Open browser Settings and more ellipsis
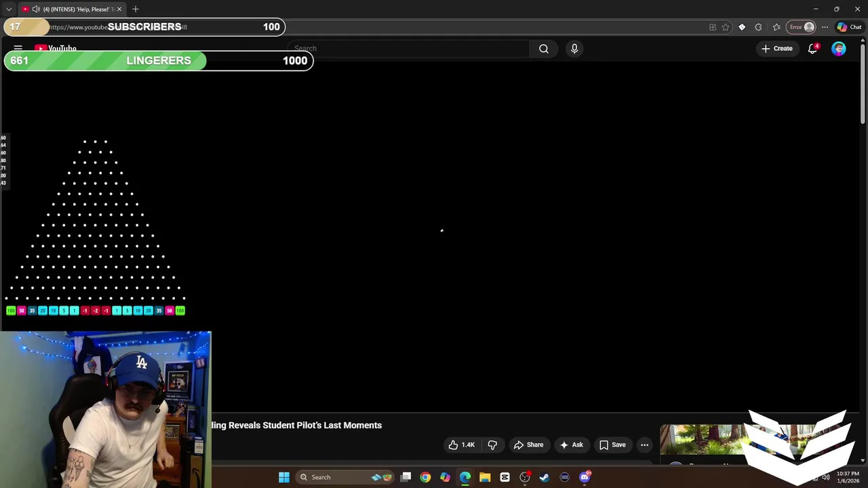The image size is (868, 488). click(x=825, y=27)
